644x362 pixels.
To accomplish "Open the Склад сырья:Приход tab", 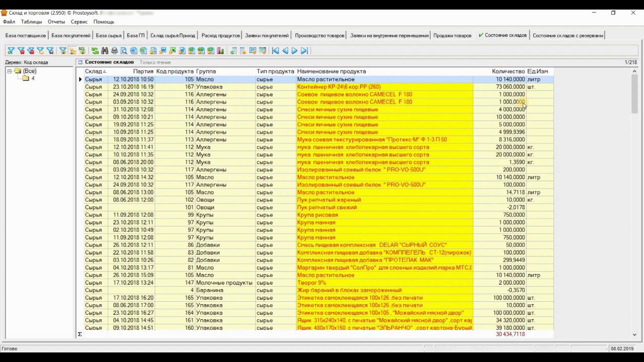I will (173, 36).
